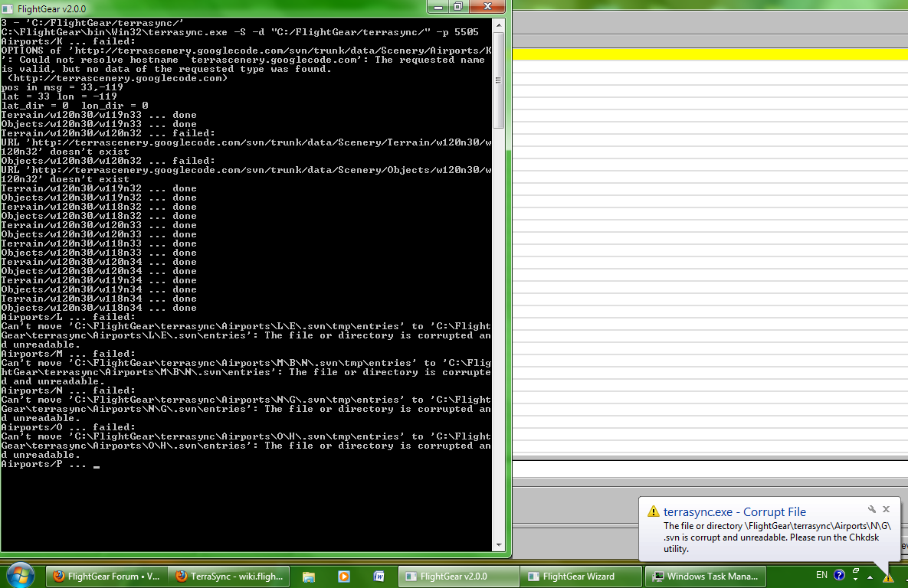Image resolution: width=908 pixels, height=588 pixels.
Task: Select the yellow highlighted row
Action: (x=710, y=54)
